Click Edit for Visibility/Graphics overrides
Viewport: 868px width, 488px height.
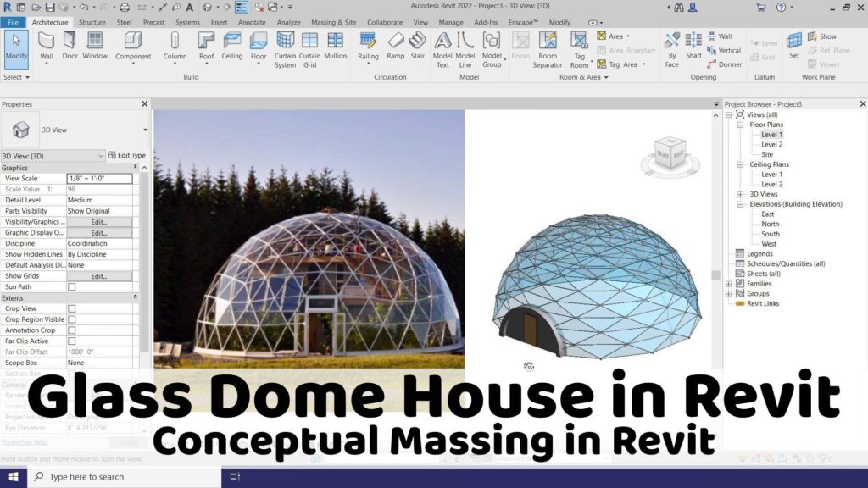click(99, 222)
